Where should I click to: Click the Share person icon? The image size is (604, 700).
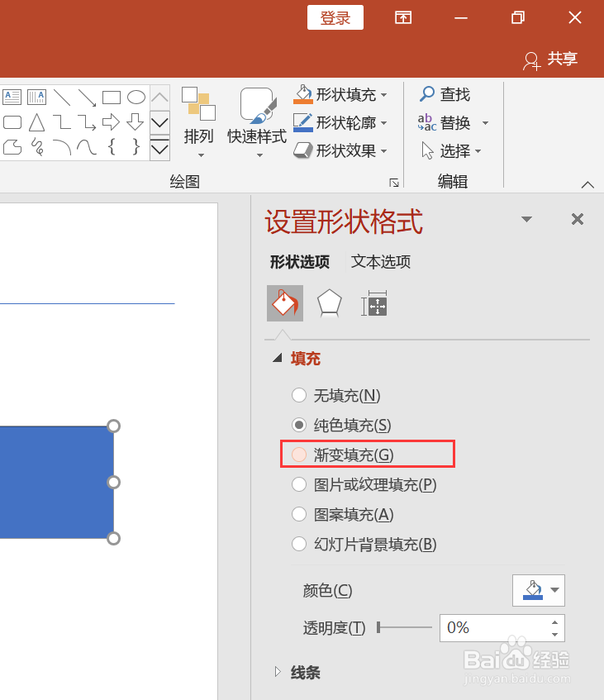click(531, 61)
